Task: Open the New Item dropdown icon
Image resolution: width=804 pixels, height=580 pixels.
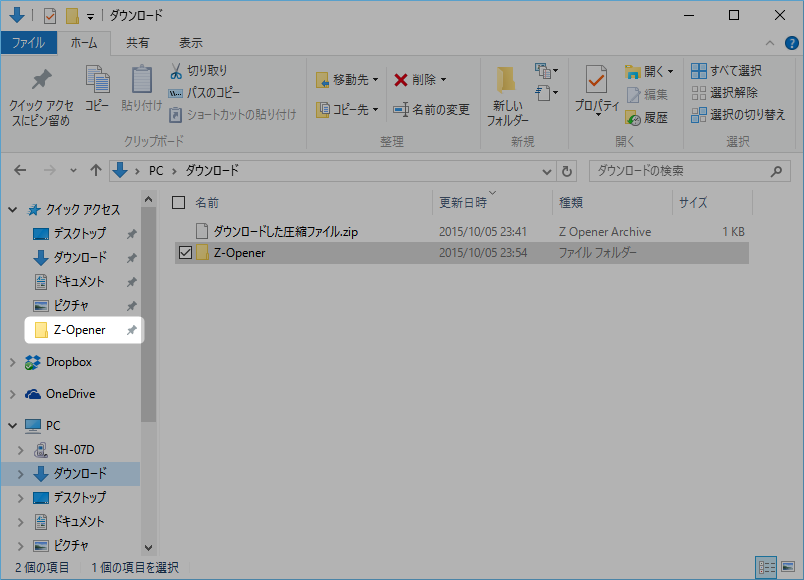Action: click(546, 71)
